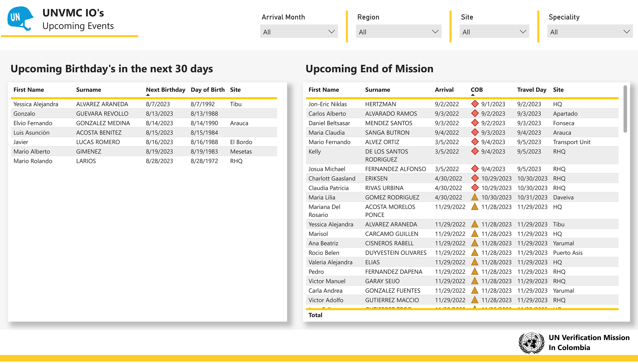Sort mission table by Arrival header
The height and width of the screenshot is (364, 638).
[x=444, y=90]
